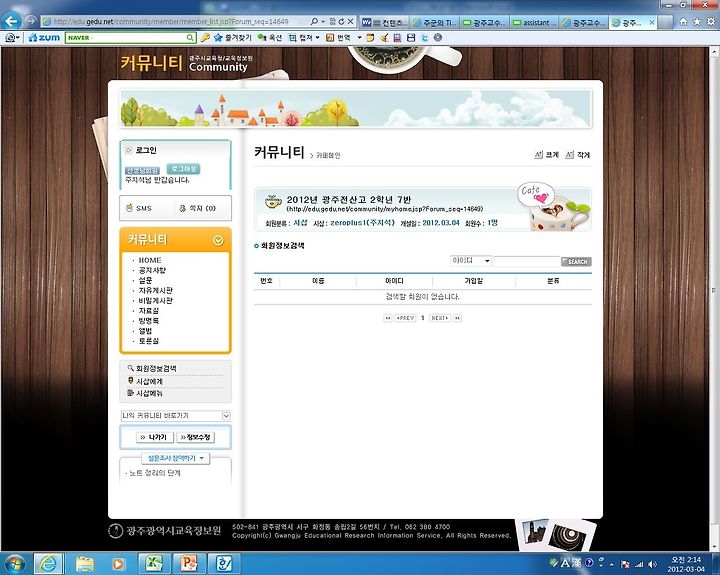Open the address bar search dropdown arrow

pyautogui.click(x=323, y=21)
